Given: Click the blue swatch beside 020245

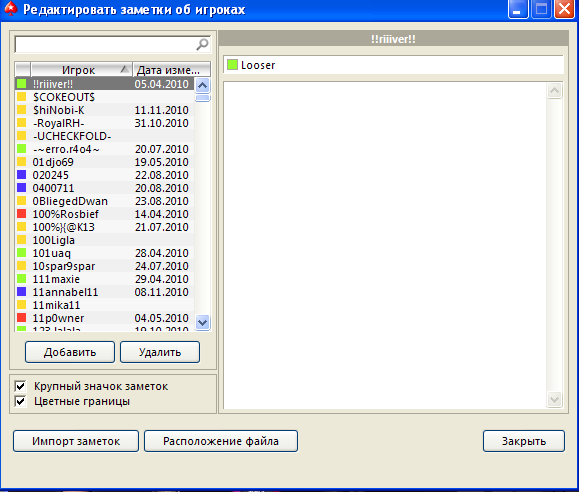Looking at the screenshot, I should pos(22,174).
